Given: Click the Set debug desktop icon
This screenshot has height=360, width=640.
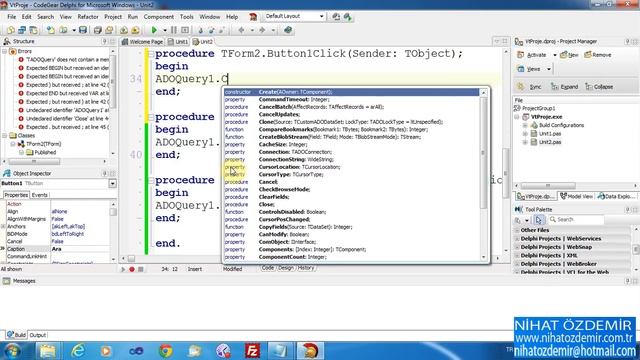Looking at the screenshot, I should (x=347, y=17).
